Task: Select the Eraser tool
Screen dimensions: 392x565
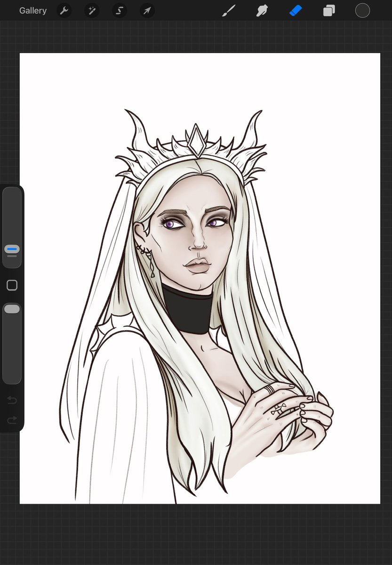Action: (x=296, y=10)
